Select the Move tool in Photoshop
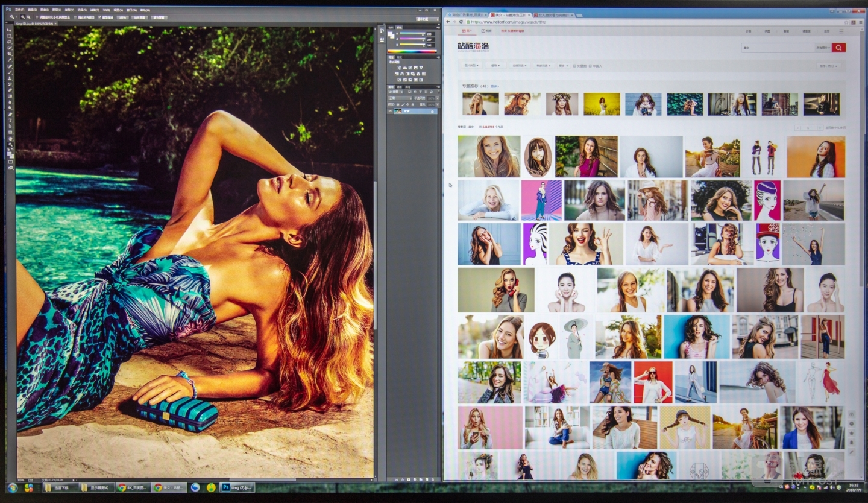868x503 pixels. pyautogui.click(x=10, y=30)
